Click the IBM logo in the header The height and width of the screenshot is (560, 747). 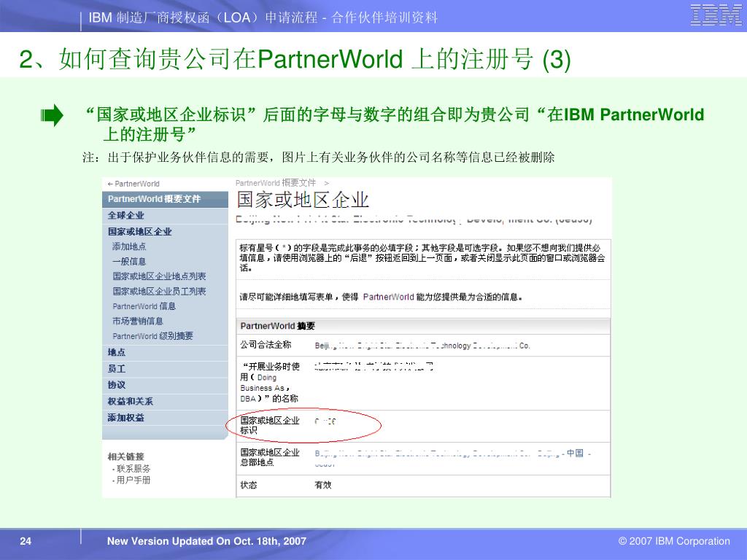pos(716,15)
